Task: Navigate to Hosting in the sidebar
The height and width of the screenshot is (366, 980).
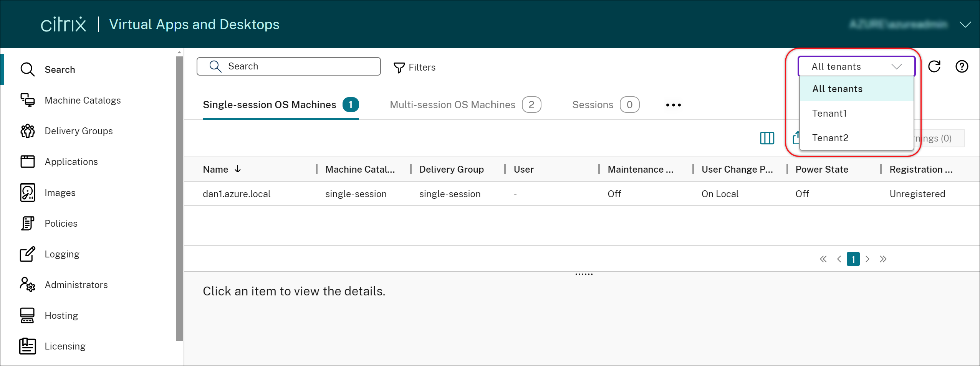Action: coord(61,315)
